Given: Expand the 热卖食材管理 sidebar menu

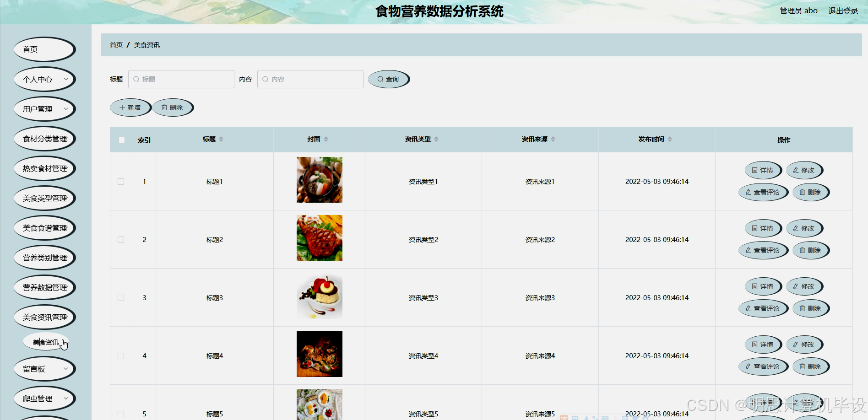Looking at the screenshot, I should [x=44, y=168].
